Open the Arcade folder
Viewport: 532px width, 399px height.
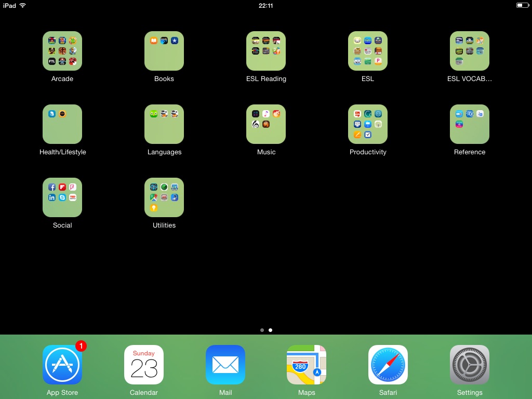tap(62, 51)
